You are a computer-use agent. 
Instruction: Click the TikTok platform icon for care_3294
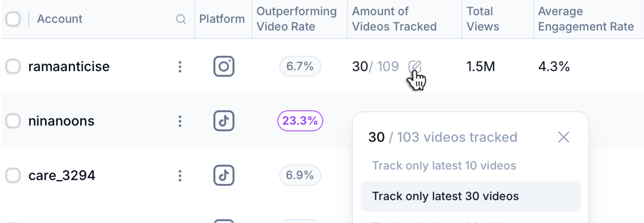click(x=224, y=175)
